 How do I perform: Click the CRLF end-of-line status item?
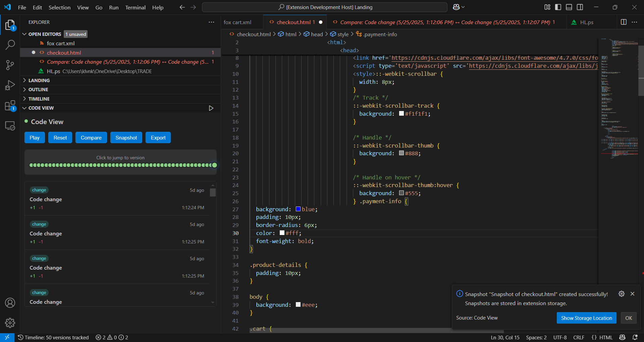579,337
